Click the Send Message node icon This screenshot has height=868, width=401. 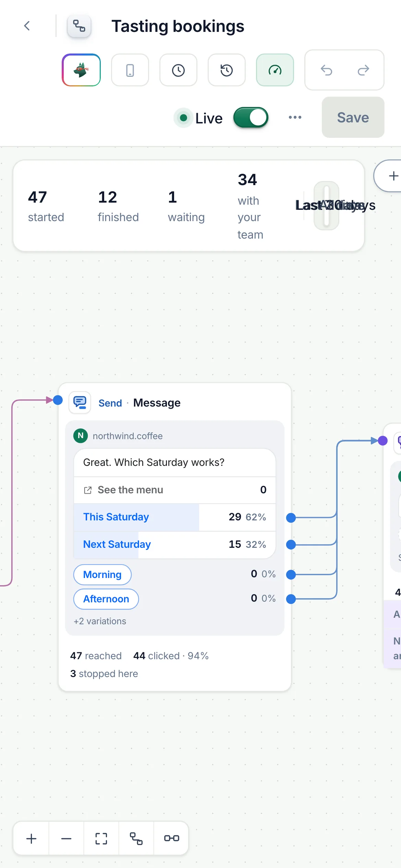pyautogui.click(x=80, y=402)
